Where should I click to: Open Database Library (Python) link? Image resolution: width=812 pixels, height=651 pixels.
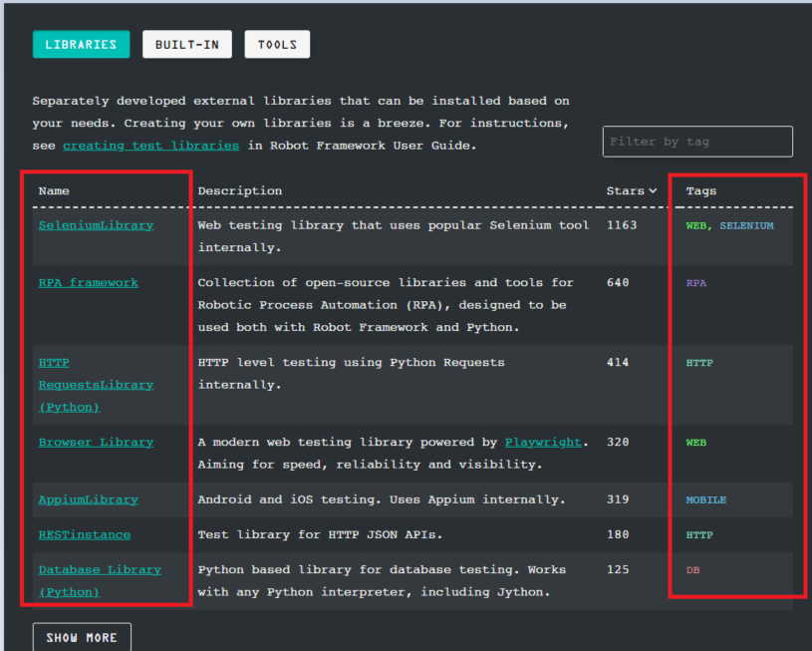99,570
